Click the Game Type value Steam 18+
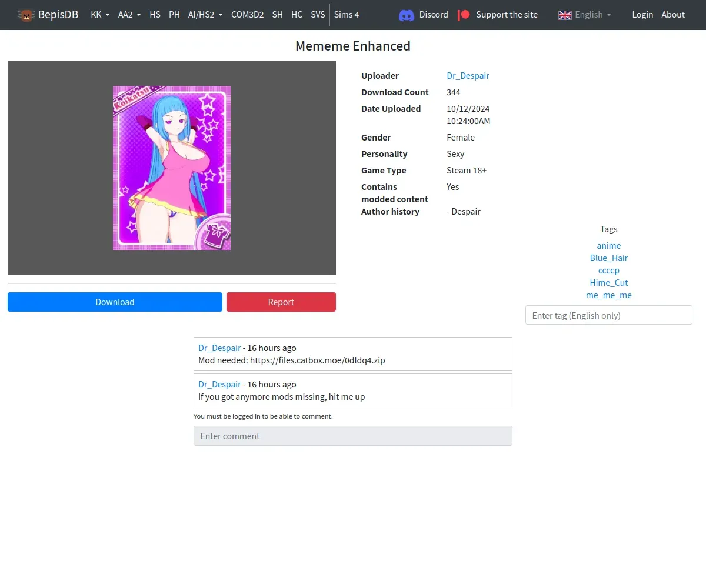This screenshot has width=706, height=588. (467, 170)
